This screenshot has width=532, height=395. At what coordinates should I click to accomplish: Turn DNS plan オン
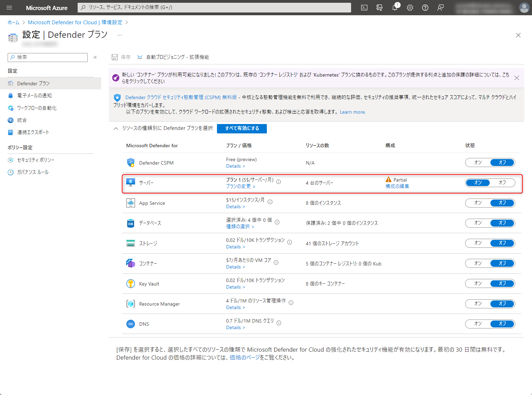point(478,324)
